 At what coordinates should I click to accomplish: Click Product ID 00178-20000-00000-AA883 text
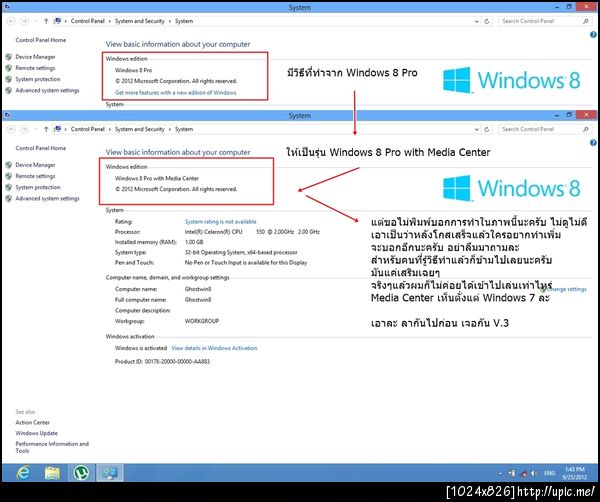coord(162,362)
